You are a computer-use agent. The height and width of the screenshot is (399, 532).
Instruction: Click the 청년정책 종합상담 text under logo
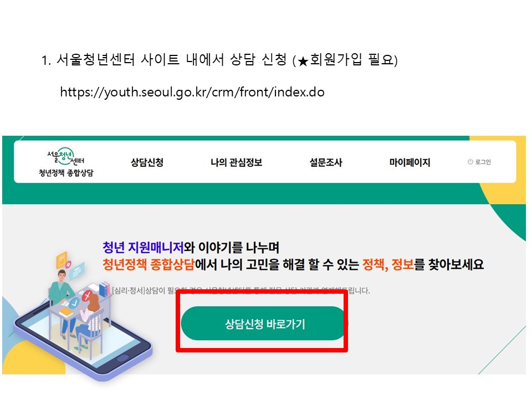point(66,173)
